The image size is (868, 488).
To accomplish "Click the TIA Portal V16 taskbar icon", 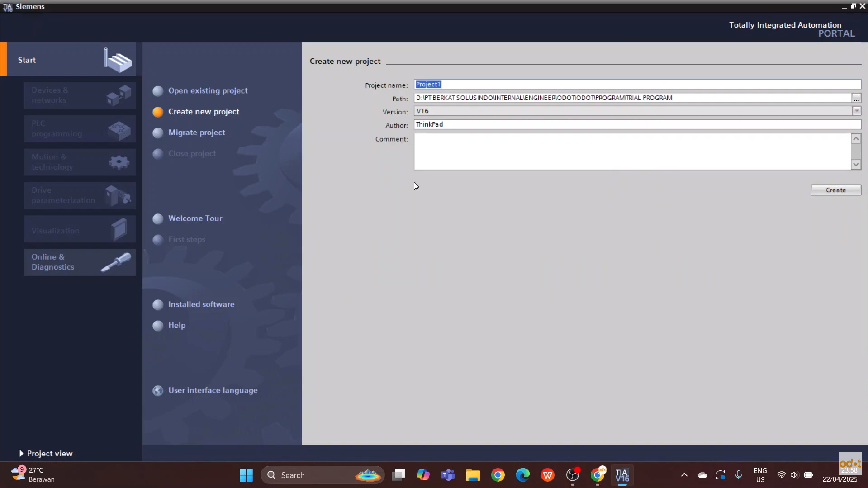I will tap(622, 475).
